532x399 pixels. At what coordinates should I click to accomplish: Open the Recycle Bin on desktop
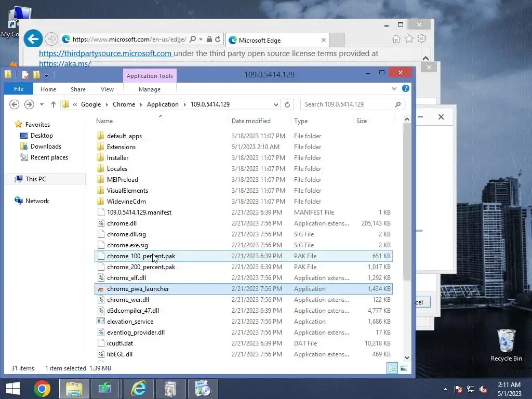click(x=506, y=345)
